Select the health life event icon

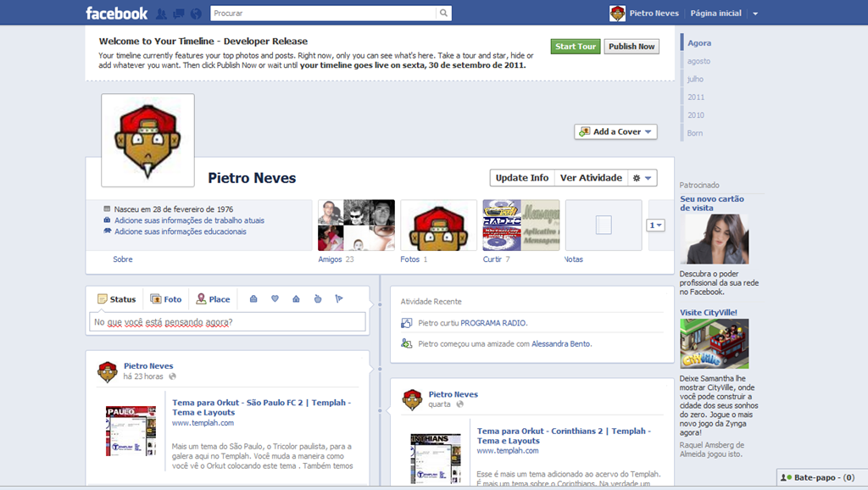pos(318,299)
